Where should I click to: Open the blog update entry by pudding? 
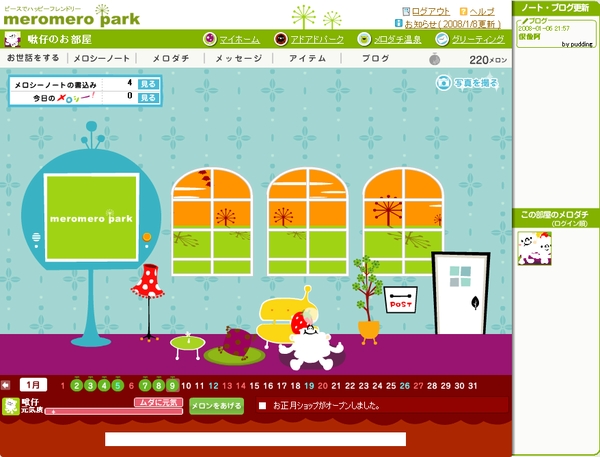pyautogui.click(x=555, y=33)
